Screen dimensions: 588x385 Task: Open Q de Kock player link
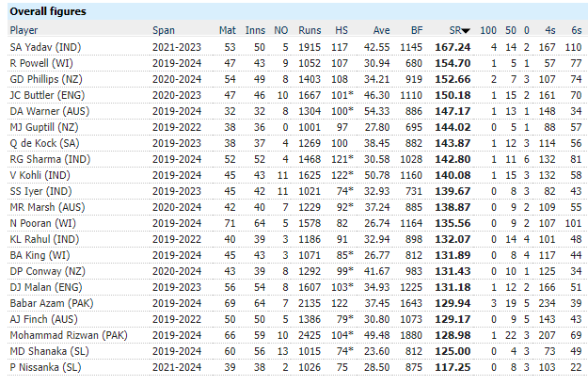pos(44,145)
